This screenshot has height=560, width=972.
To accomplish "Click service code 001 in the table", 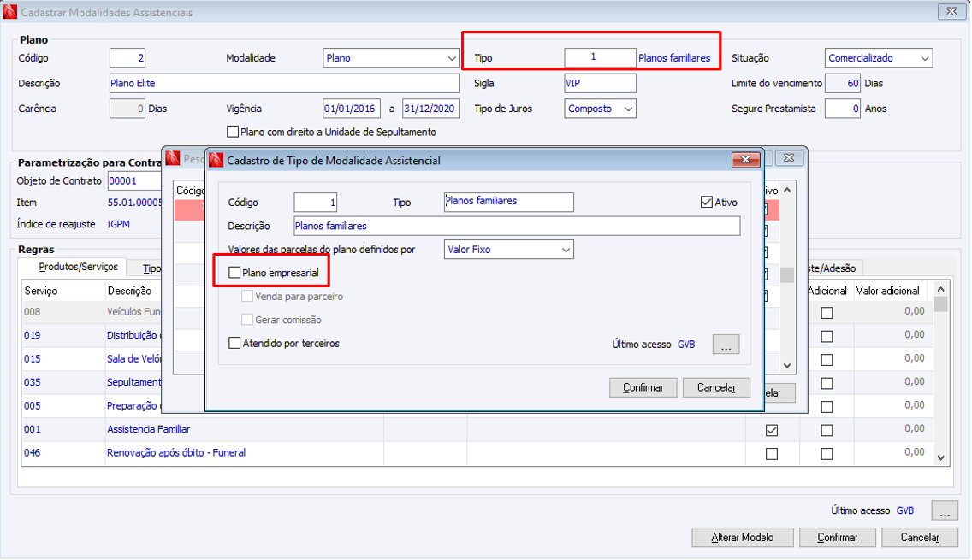I will (33, 429).
